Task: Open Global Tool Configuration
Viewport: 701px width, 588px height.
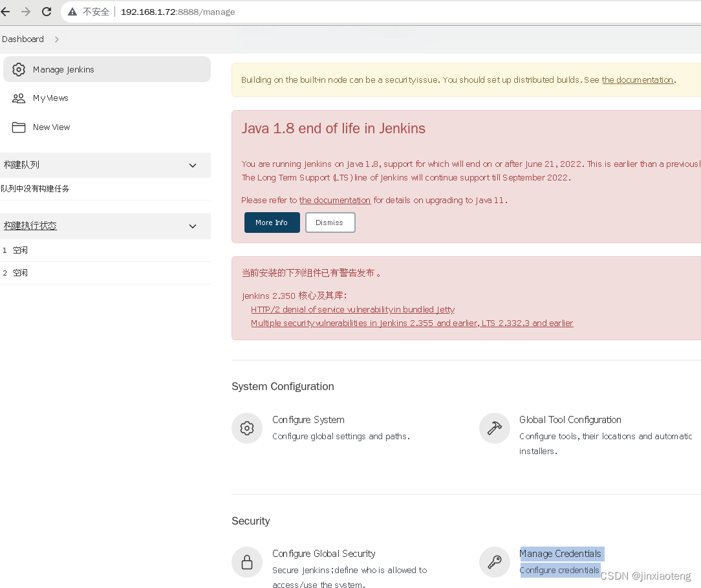Action: [x=570, y=419]
